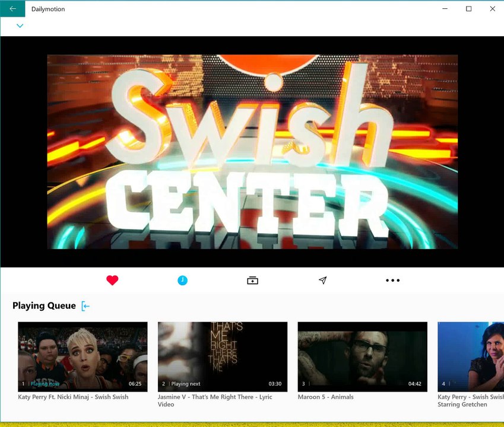Click the 06:25 duration badge
This screenshot has width=504, height=427.
(135, 384)
